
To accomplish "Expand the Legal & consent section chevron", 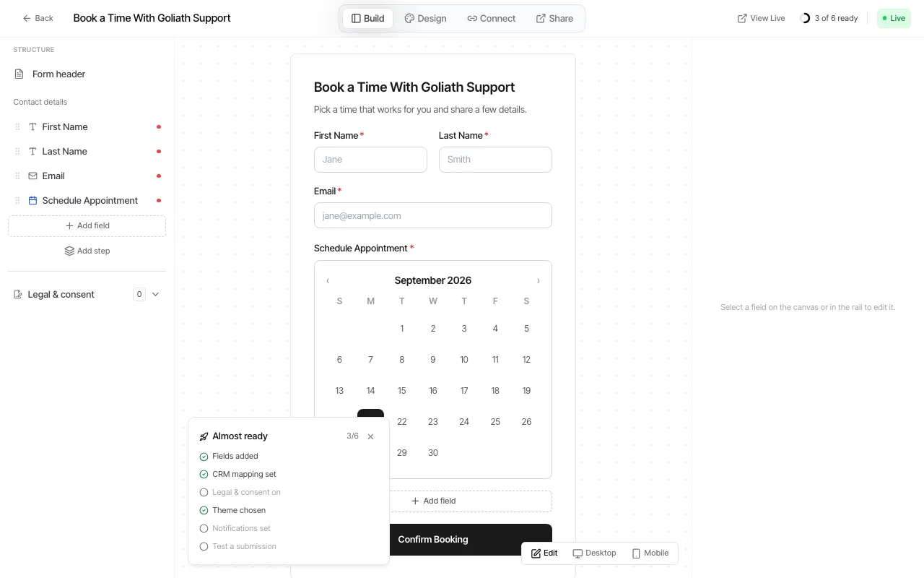I will coord(155,294).
